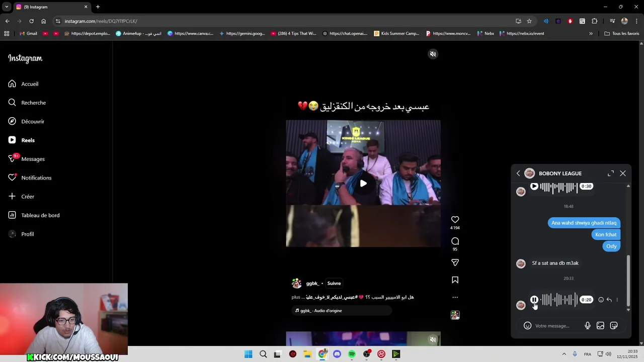Open the emoji picker in the message box
Viewport: 644px width, 362px height.
(527, 326)
